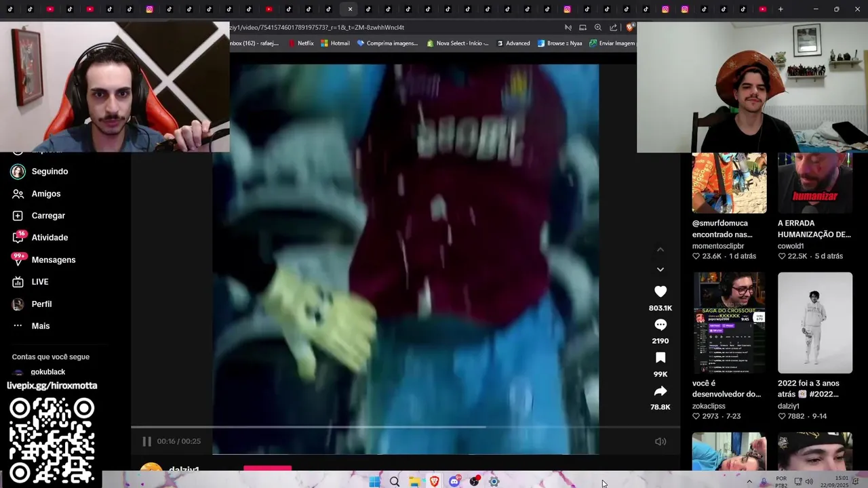Screen dimensions: 868x488
Task: Share video with arrow icon
Action: [x=660, y=391]
